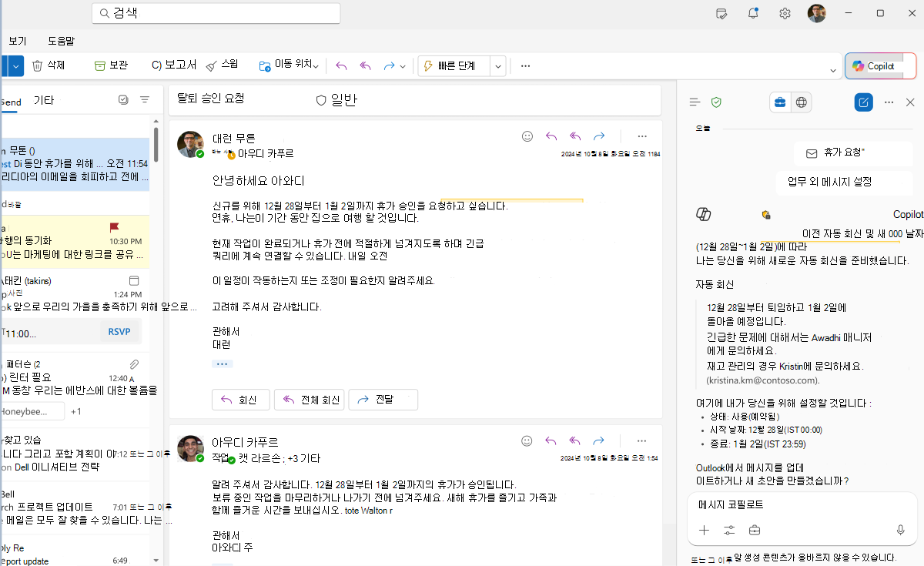Screen dimensions: 924x566
Task: Click the paperclip attachment icon on the 패터슨 message
Action: point(133,364)
